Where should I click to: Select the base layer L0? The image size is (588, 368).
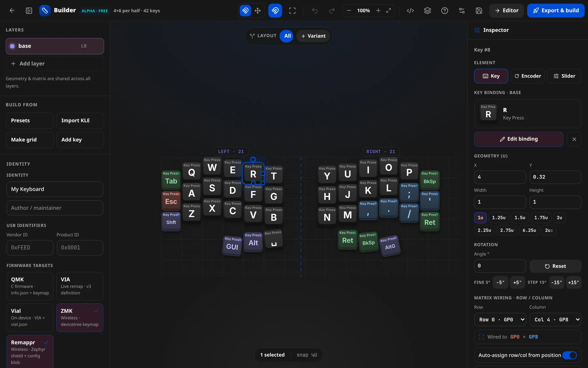click(55, 46)
